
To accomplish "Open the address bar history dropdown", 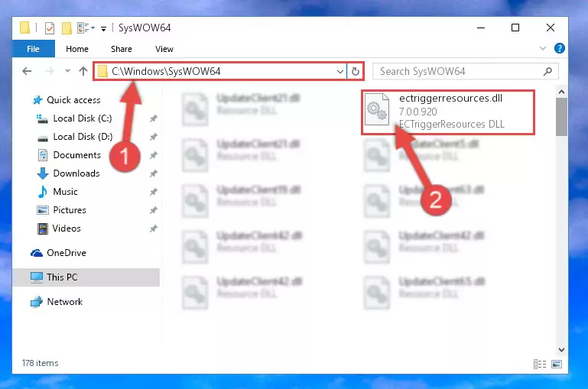I will (339, 71).
